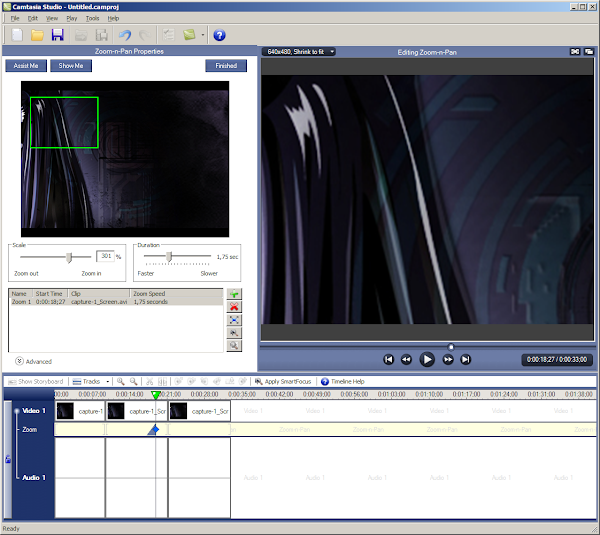Open the Tools menu
Screen dimensions: 600x535
[92, 18]
